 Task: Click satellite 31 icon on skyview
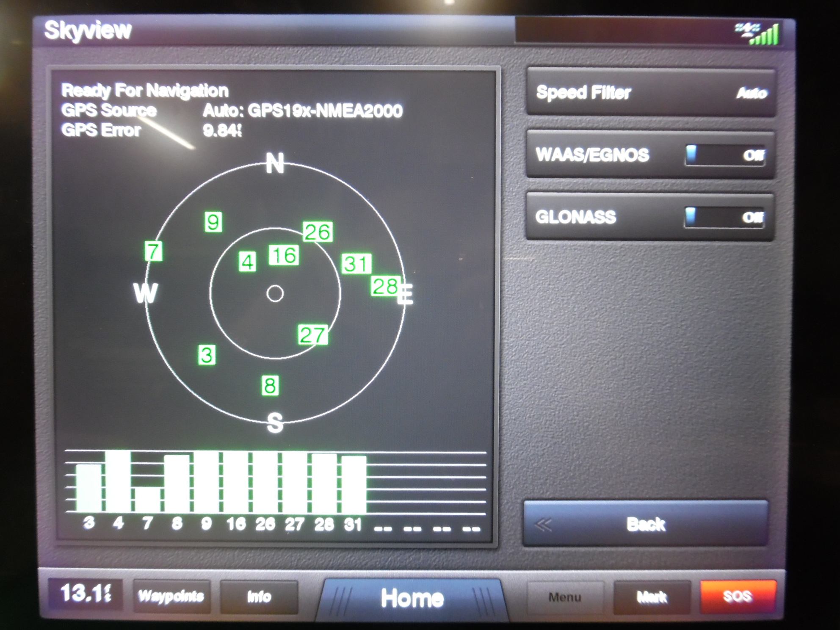(x=356, y=264)
